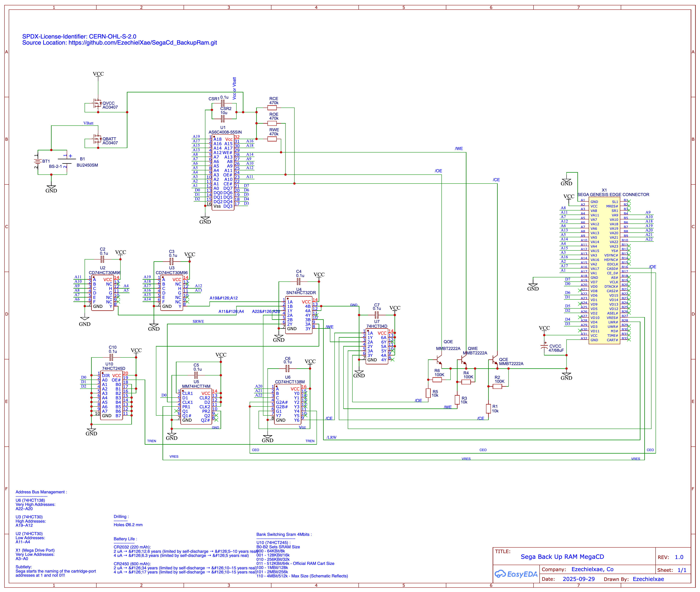Click the U10 74HCT245D transceiver chip
Screen dimensions: 700x592
111,395
